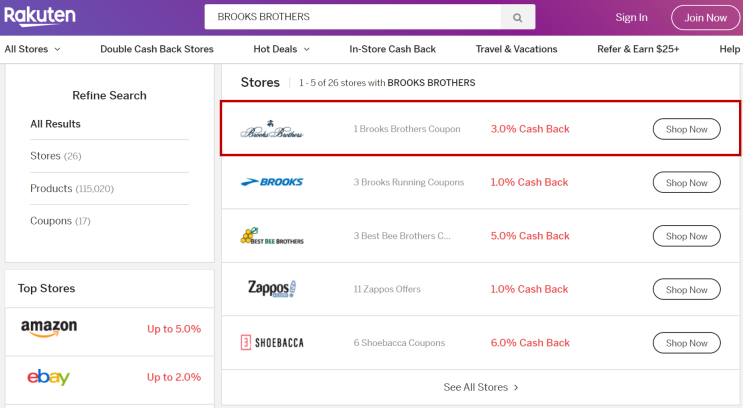Open the Amazon top store logo

tap(49, 329)
